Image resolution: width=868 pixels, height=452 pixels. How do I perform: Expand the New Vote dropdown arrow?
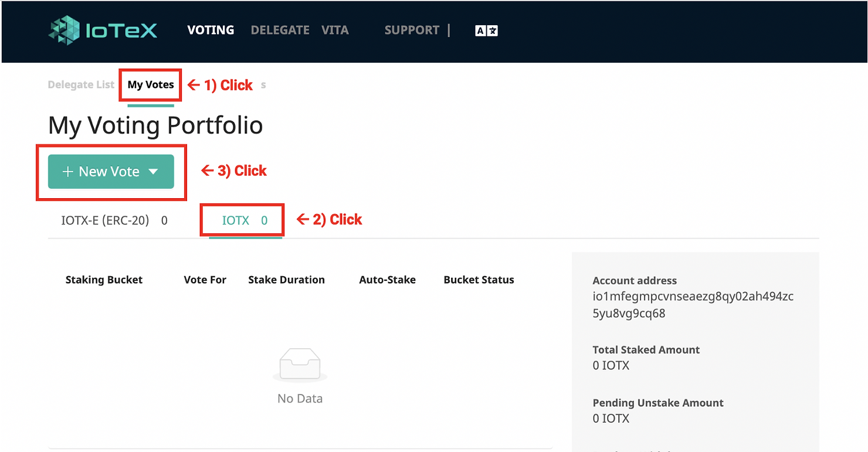(x=153, y=172)
